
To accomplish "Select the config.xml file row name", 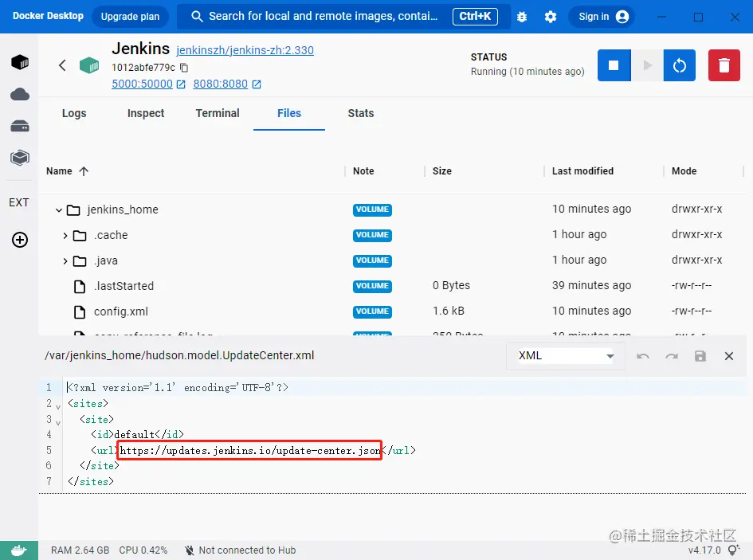I will [121, 311].
